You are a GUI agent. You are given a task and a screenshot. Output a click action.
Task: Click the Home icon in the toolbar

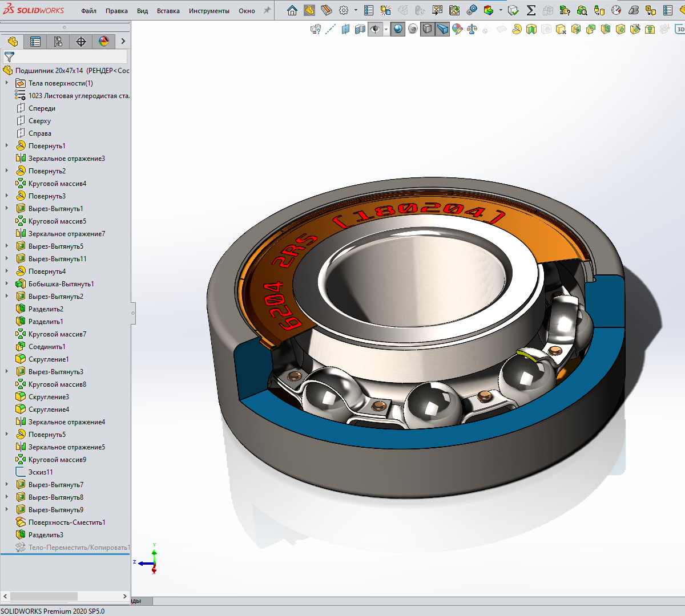pyautogui.click(x=292, y=10)
